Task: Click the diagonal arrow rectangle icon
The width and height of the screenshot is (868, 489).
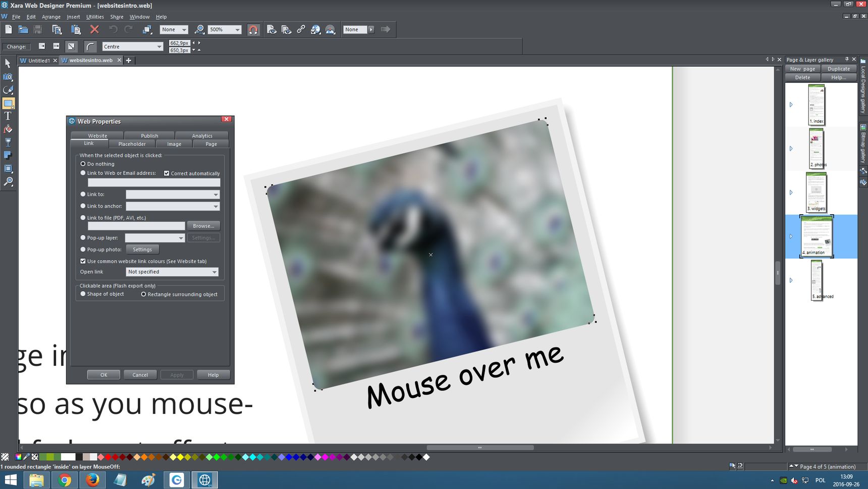Action: [x=71, y=46]
